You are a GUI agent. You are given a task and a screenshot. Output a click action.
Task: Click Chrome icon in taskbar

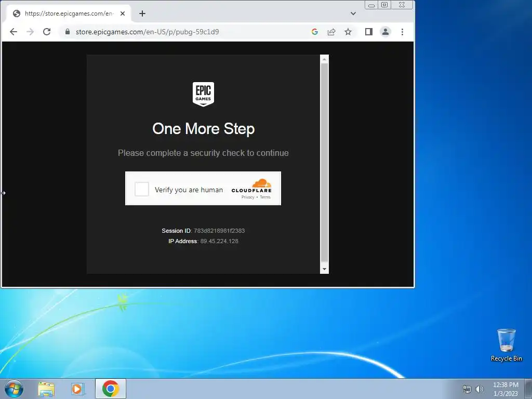110,389
